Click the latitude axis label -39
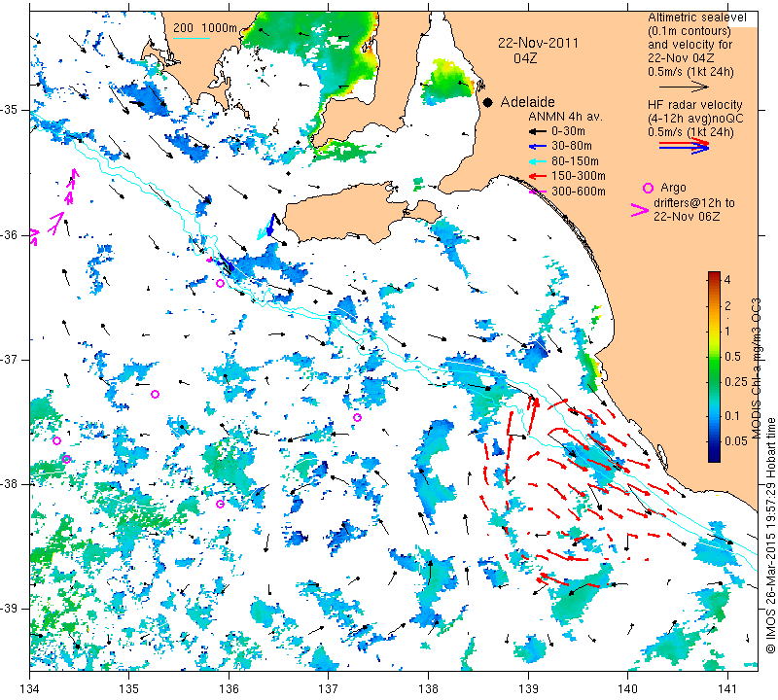Screen dimensions: 778x700 pos(11,609)
